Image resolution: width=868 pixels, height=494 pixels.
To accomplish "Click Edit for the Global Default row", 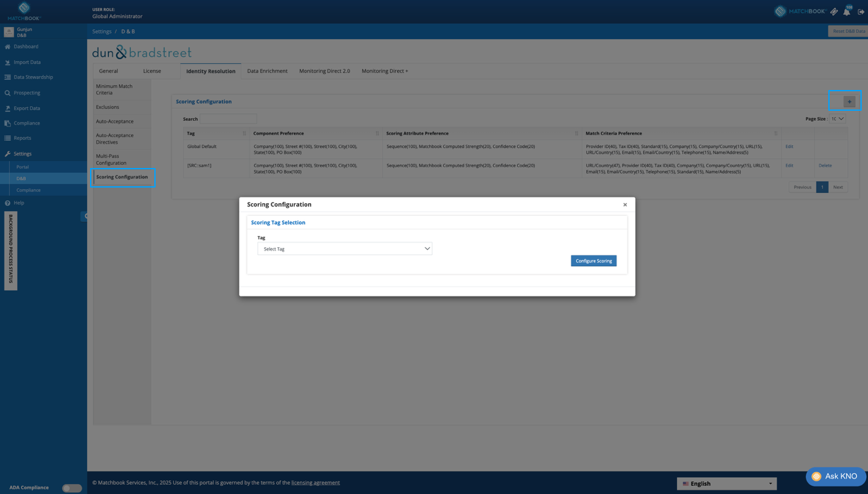I will click(x=789, y=147).
